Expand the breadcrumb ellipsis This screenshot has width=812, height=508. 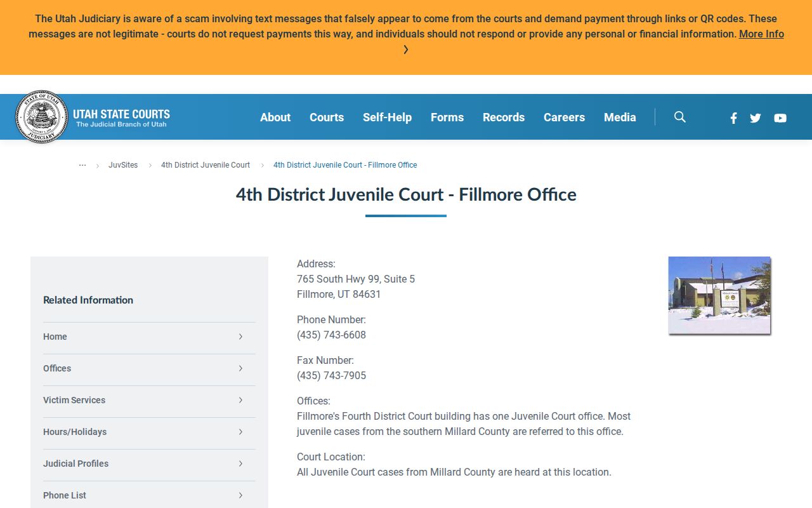pyautogui.click(x=82, y=164)
